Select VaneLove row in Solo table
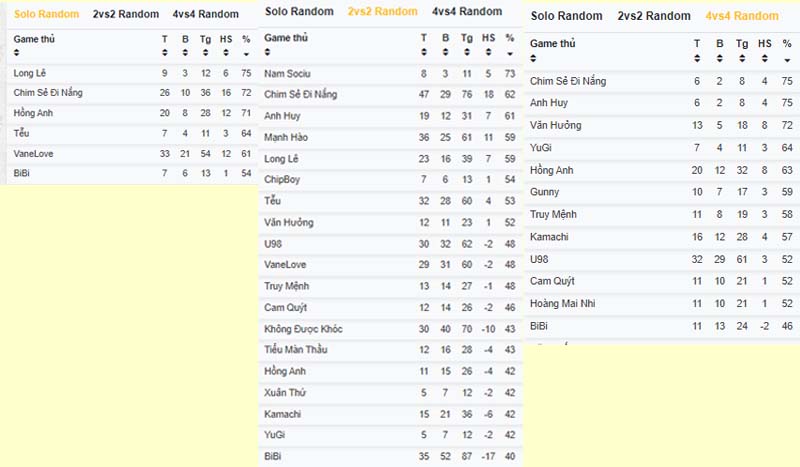Viewport: 800px width, 467px height. pos(132,154)
